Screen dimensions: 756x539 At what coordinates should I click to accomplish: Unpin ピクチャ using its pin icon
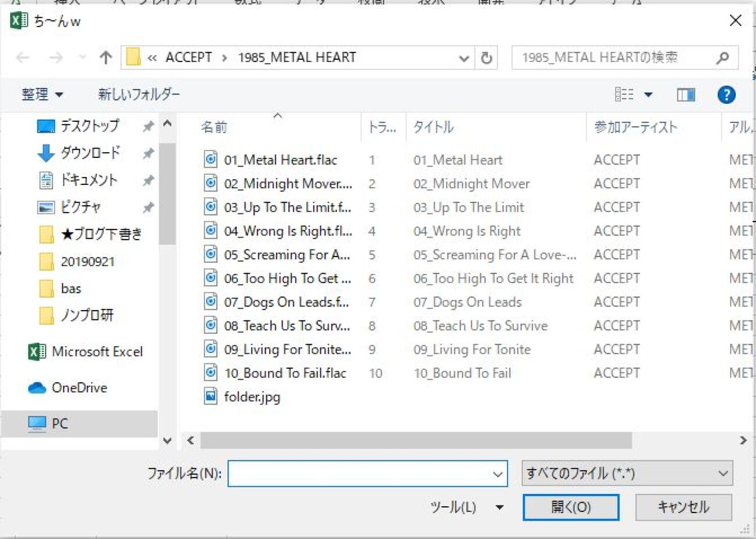pos(148,207)
